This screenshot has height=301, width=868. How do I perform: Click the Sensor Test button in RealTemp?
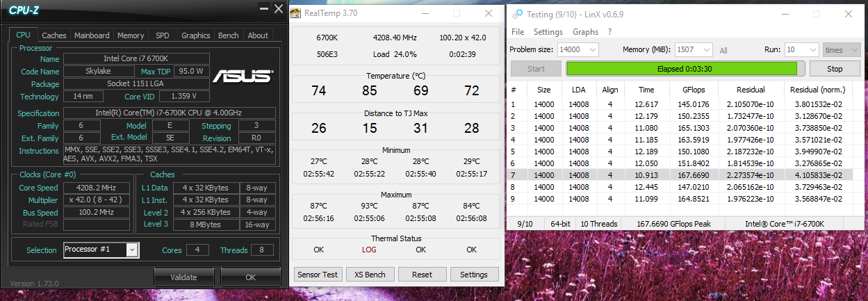[x=318, y=274]
